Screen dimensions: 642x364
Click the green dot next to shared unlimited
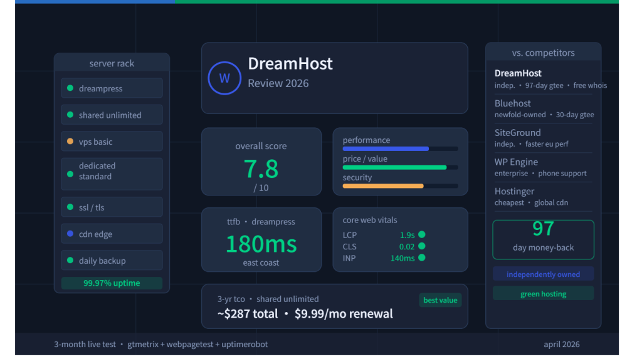(70, 115)
